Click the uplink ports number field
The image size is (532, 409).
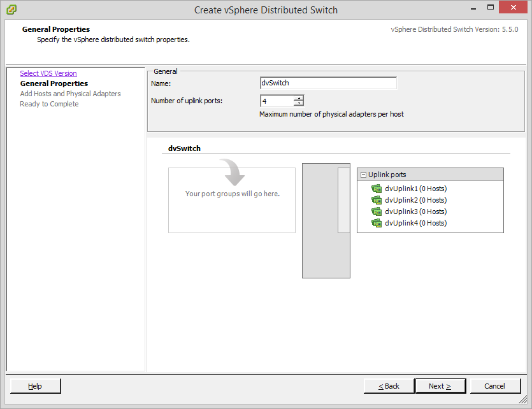pos(277,101)
